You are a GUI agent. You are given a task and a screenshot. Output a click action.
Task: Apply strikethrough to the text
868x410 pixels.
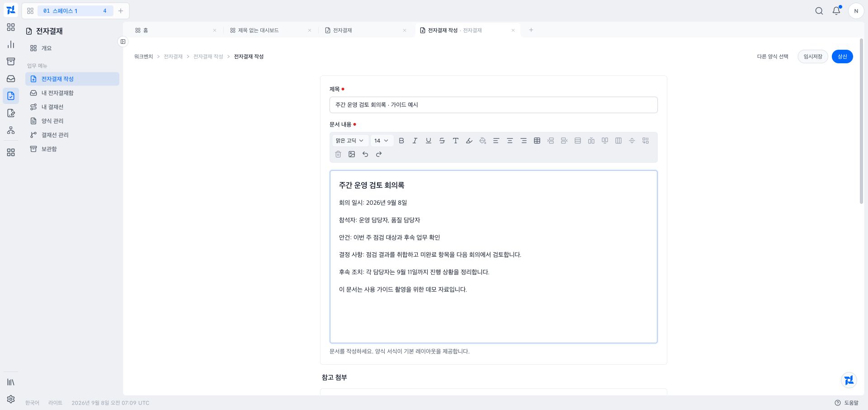click(442, 141)
